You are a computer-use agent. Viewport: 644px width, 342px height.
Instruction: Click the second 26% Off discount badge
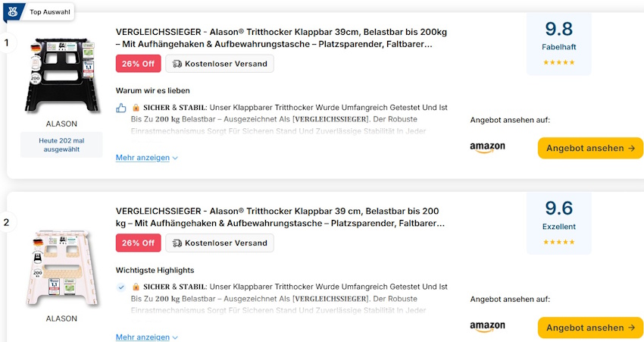tap(138, 243)
